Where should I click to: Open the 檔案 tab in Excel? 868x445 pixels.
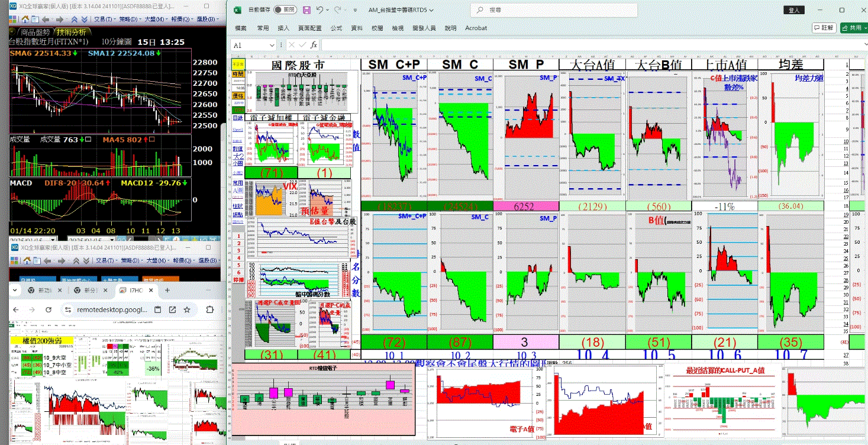pyautogui.click(x=241, y=28)
